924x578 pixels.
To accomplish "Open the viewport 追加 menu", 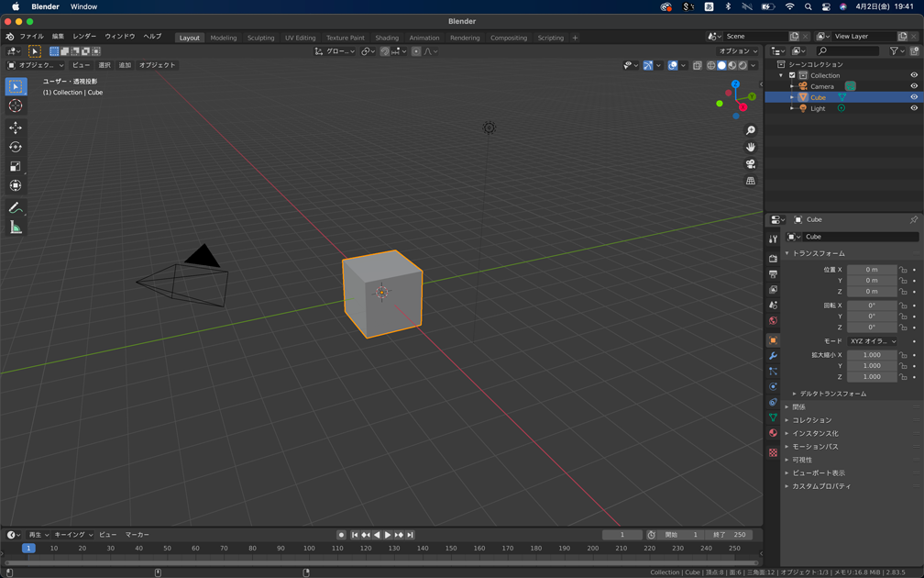I will [125, 65].
